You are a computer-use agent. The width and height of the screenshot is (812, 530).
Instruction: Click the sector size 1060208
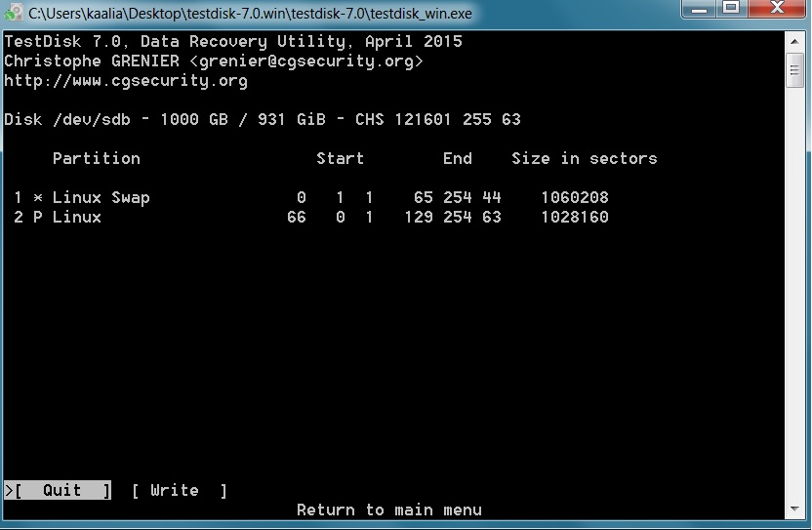pos(575,197)
